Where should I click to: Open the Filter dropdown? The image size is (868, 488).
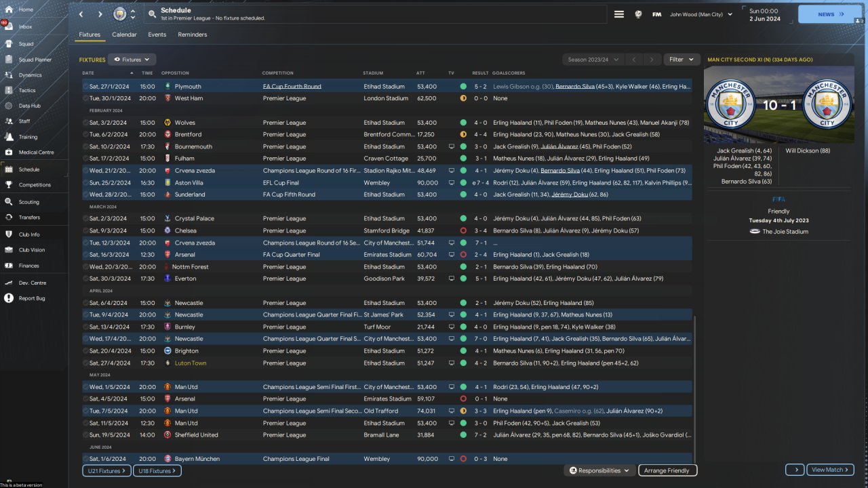(682, 60)
